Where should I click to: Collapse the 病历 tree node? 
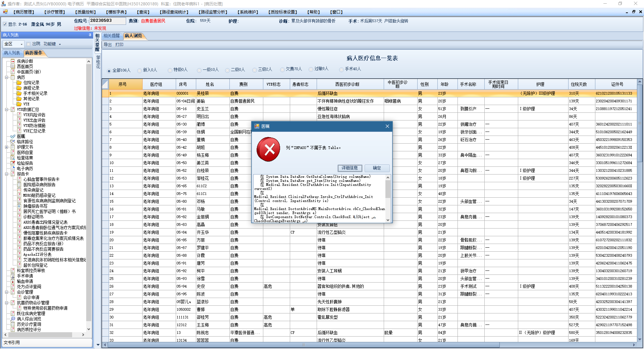click(x=6, y=77)
